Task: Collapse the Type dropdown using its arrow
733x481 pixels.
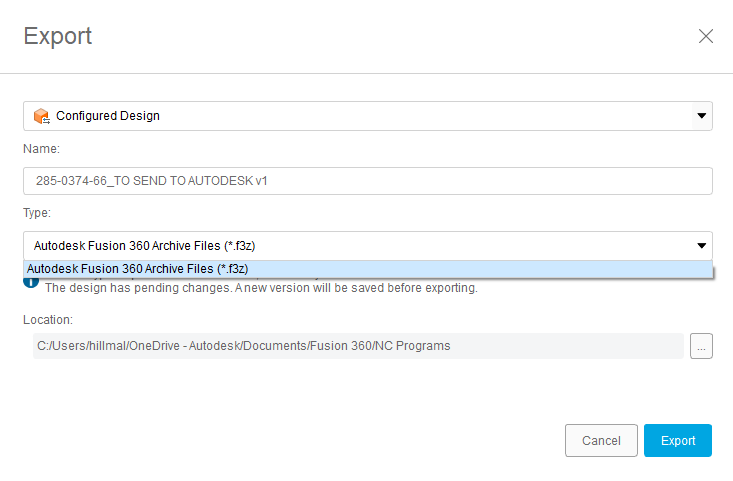Action: pos(701,245)
